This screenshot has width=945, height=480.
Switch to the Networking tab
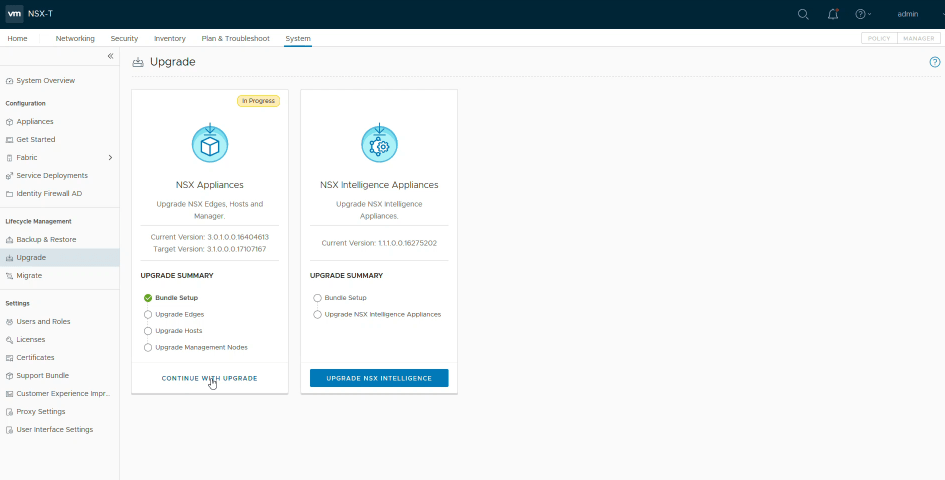(x=75, y=38)
